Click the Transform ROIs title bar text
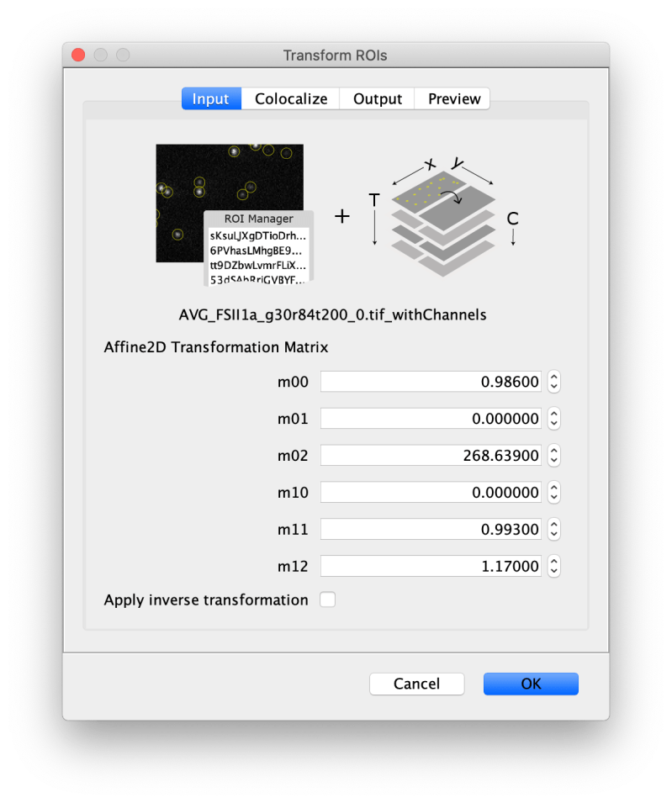672x803 pixels. 336,55
